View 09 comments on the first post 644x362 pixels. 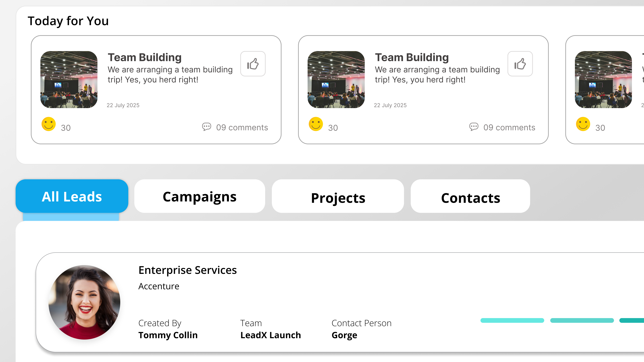tap(242, 128)
